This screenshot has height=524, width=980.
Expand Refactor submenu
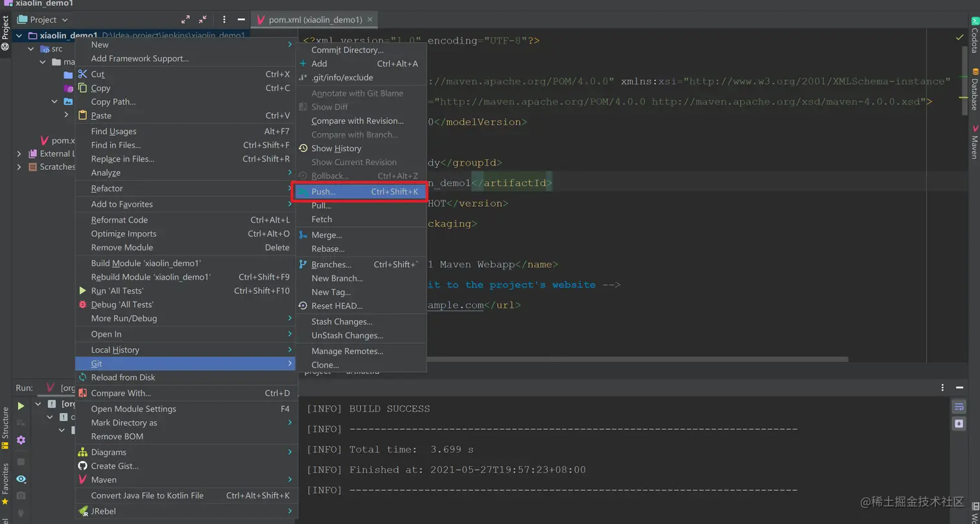tap(290, 188)
